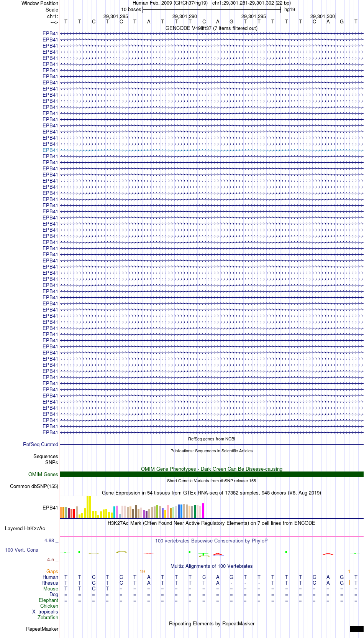The width and height of the screenshot is (364, 638).
Task: Click H3K27Ac Mark track title
Action: tap(212, 523)
